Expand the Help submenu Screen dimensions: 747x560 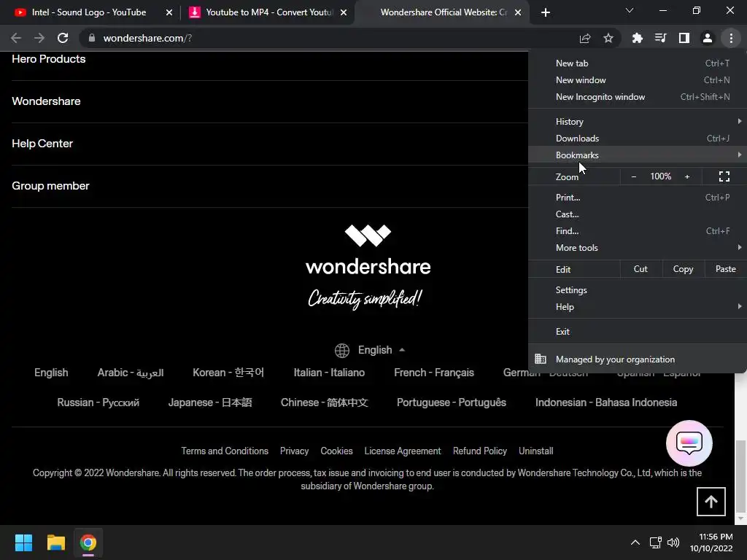[638, 307]
